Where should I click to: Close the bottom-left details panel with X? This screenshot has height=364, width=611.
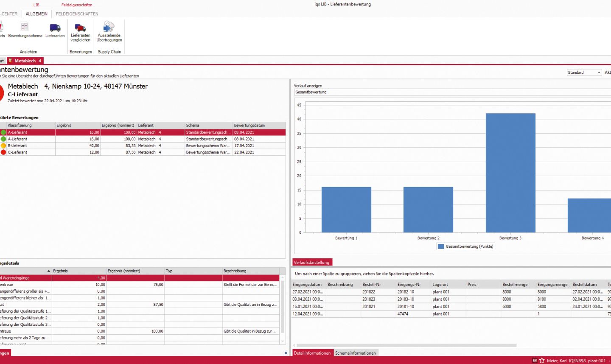point(286,353)
